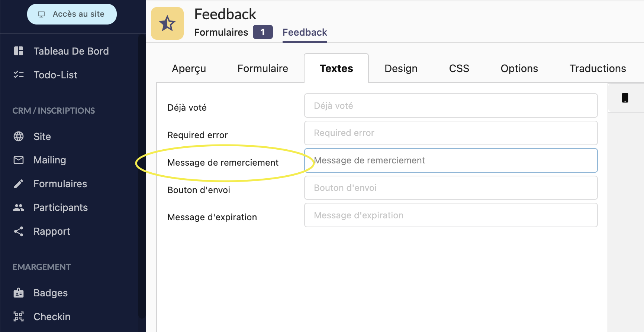This screenshot has width=644, height=332.
Task: Go to the Options tab
Action: point(519,69)
